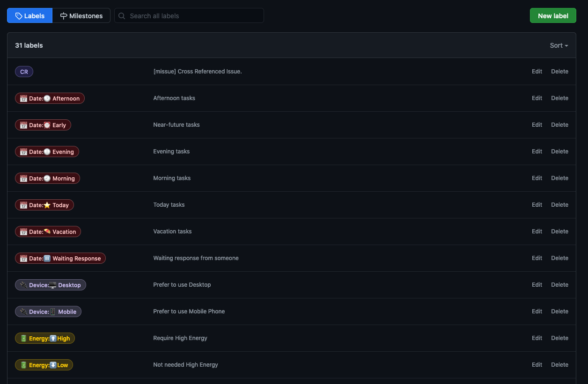The height and width of the screenshot is (384, 588).
Task: Open the Energy: Low label
Action: pos(44,365)
